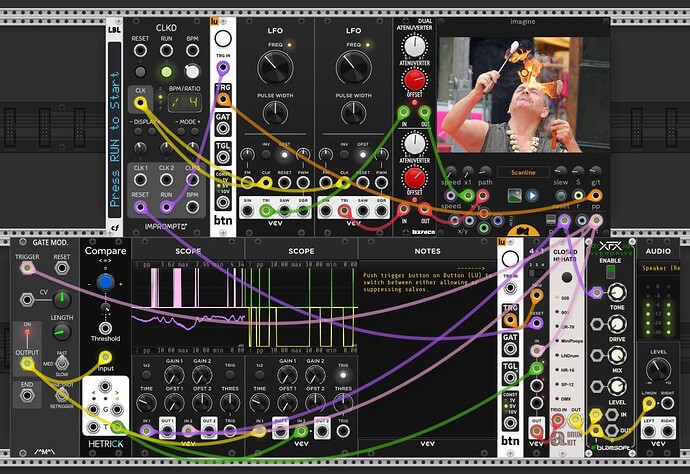The image size is (690, 474).
Task: Click the RESET input jack on first LFO
Action: pos(284,183)
